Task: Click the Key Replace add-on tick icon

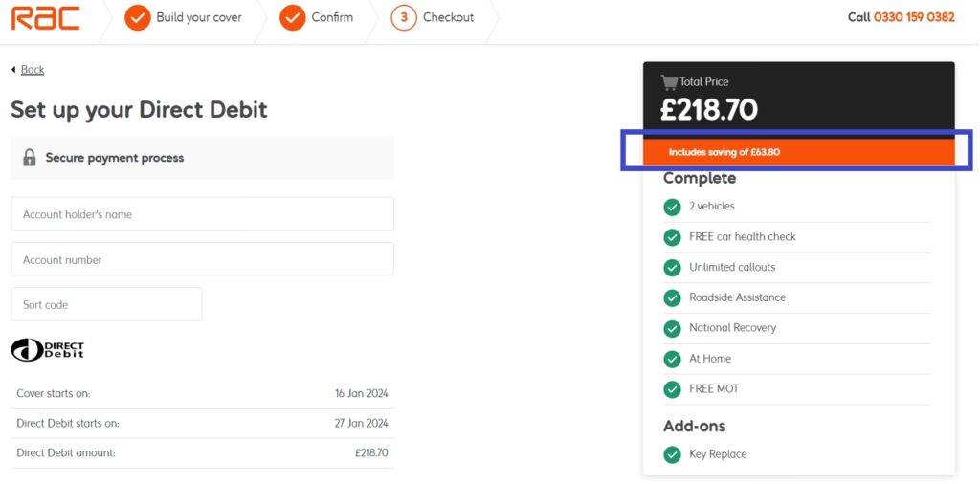Action: pyautogui.click(x=673, y=454)
